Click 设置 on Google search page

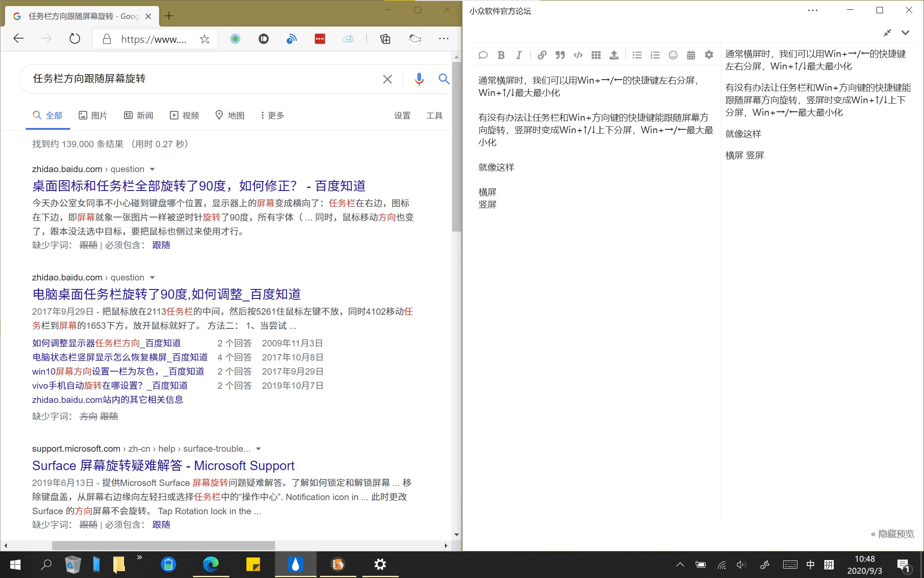click(x=402, y=115)
